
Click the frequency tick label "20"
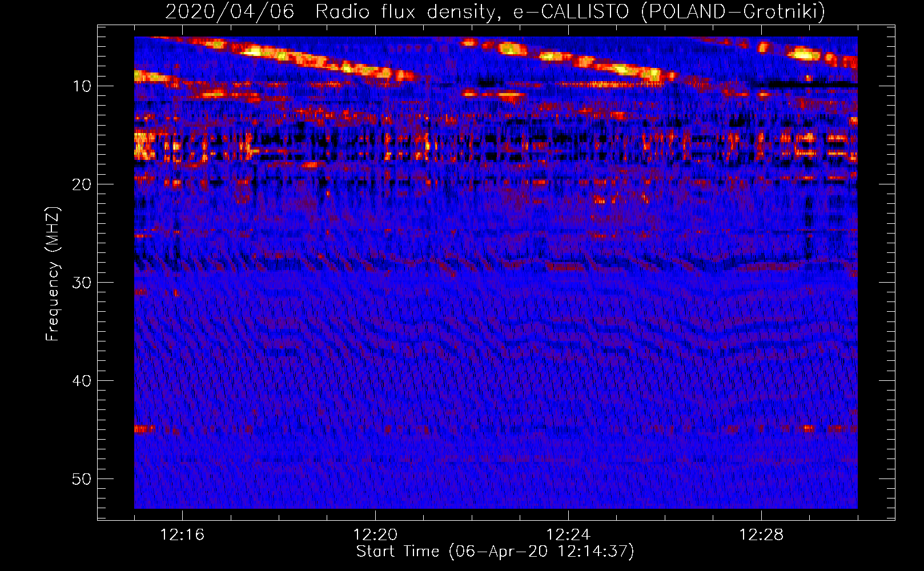click(x=82, y=184)
